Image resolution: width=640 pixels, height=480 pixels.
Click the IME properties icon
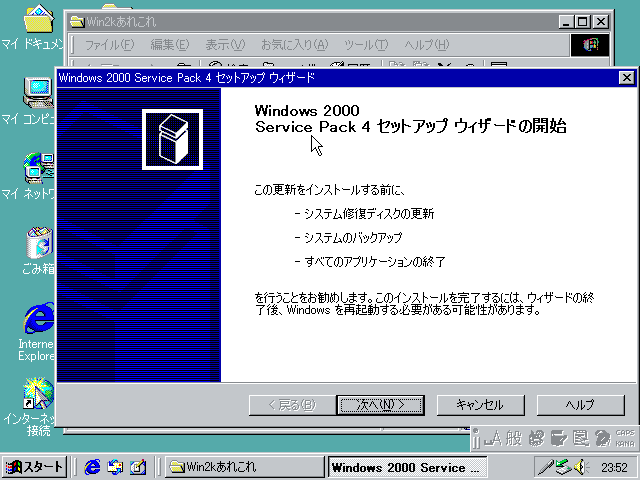tap(580, 439)
